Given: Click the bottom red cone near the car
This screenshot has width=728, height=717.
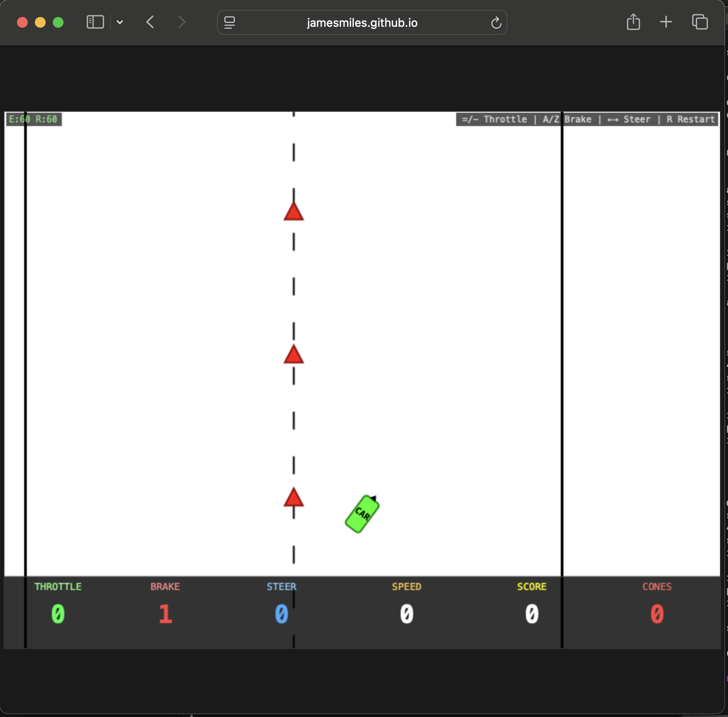Looking at the screenshot, I should (294, 497).
